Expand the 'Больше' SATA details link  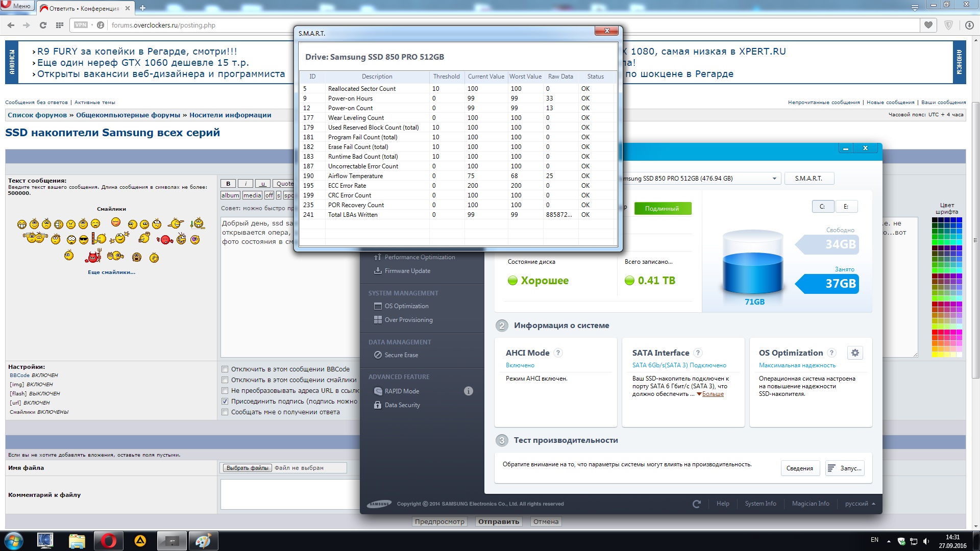click(x=713, y=394)
